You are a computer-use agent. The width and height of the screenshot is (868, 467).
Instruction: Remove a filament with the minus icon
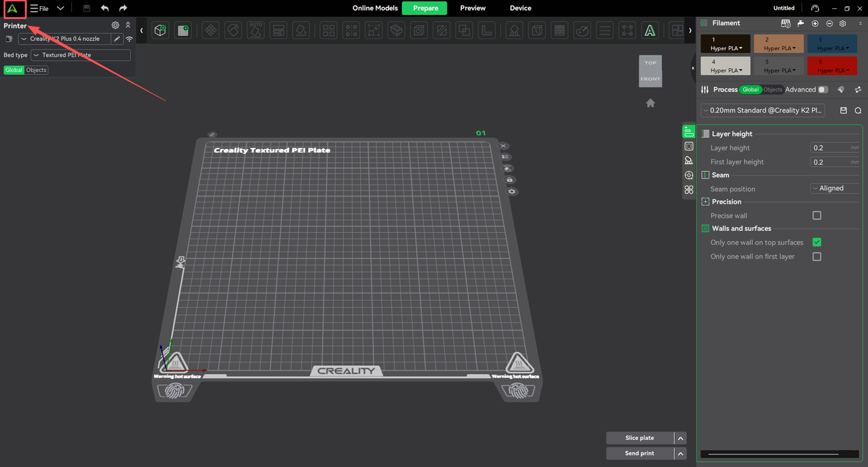click(829, 23)
